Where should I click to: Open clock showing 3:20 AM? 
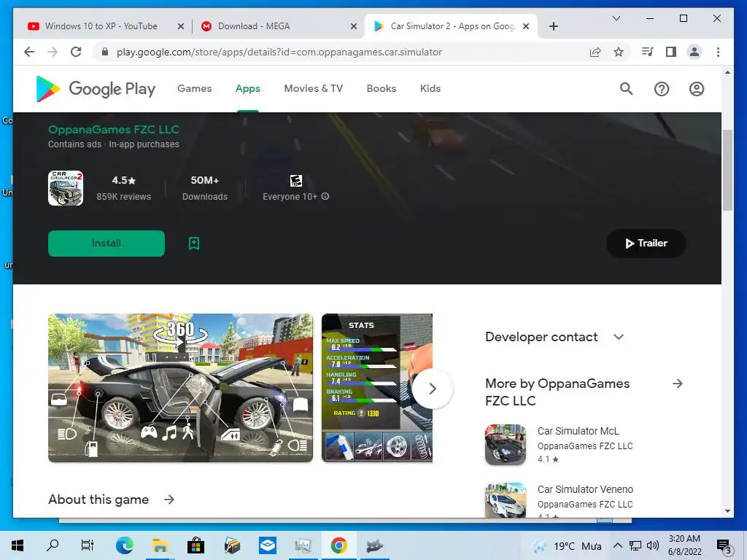click(684, 545)
